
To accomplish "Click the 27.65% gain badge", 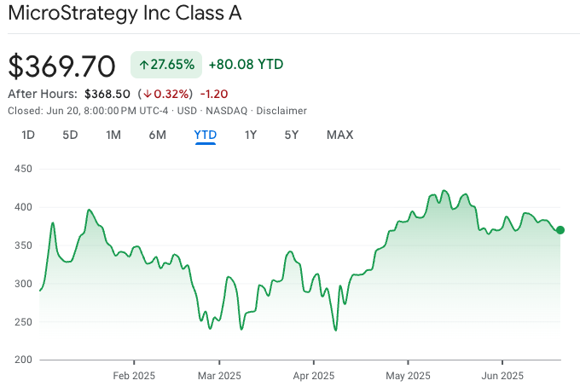I will coord(166,65).
